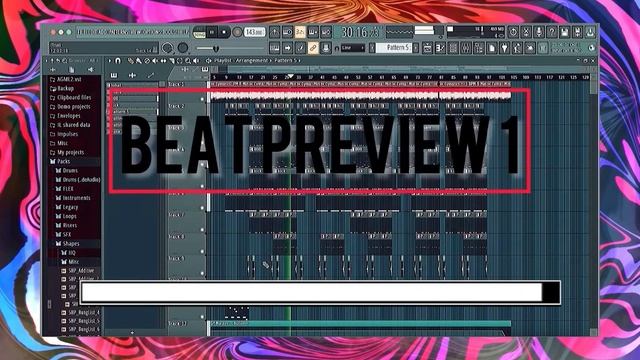This screenshot has height=360, width=640.
Task: Collapse the Packs folder in browser
Action: point(60,162)
